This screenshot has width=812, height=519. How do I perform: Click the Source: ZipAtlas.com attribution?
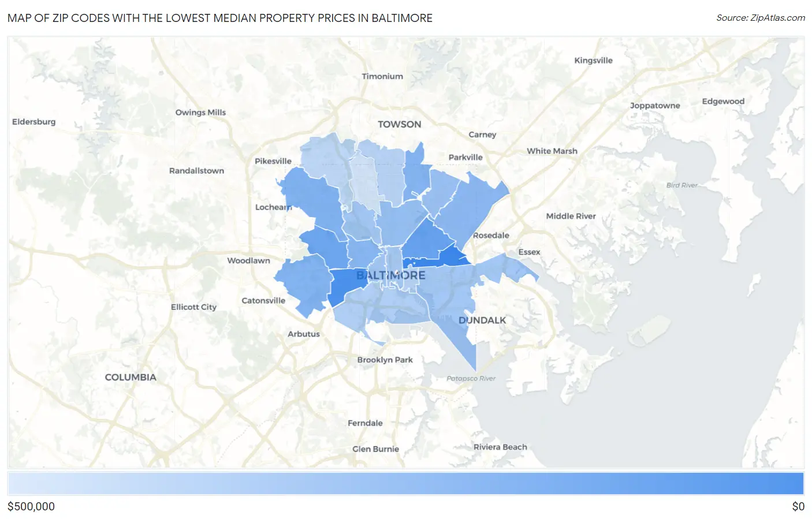761,18
